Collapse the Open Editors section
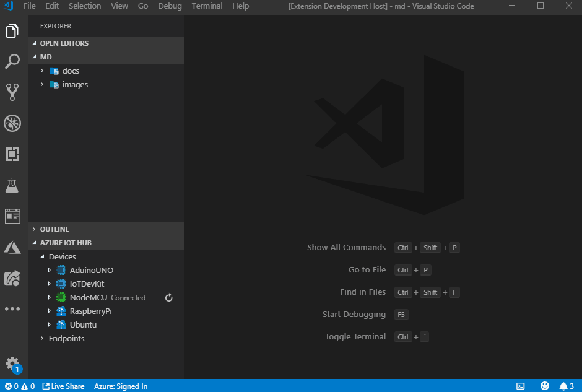The height and width of the screenshot is (392, 582). [35, 43]
